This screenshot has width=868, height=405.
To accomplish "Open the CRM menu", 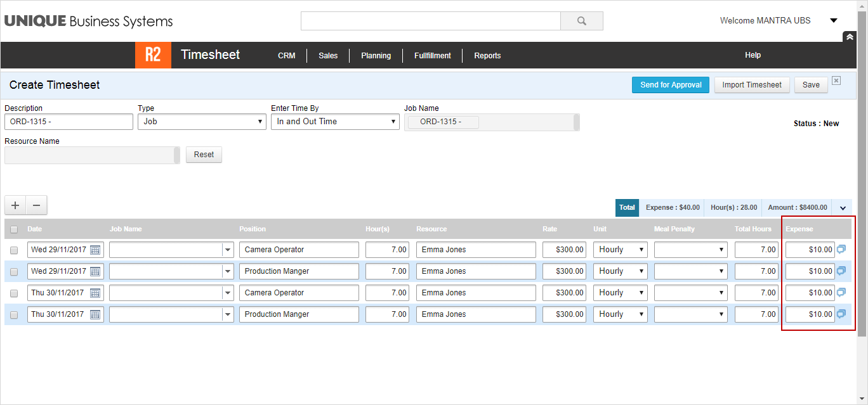I will pyautogui.click(x=286, y=56).
